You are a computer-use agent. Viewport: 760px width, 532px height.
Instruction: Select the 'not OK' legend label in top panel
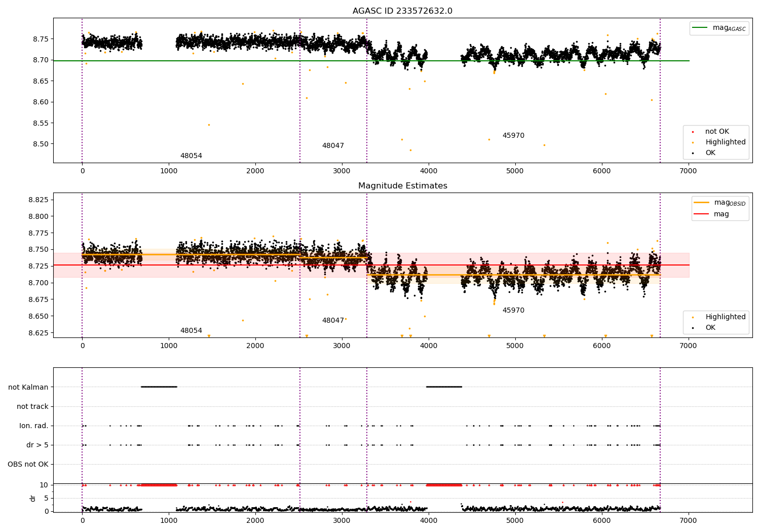[x=717, y=131]
